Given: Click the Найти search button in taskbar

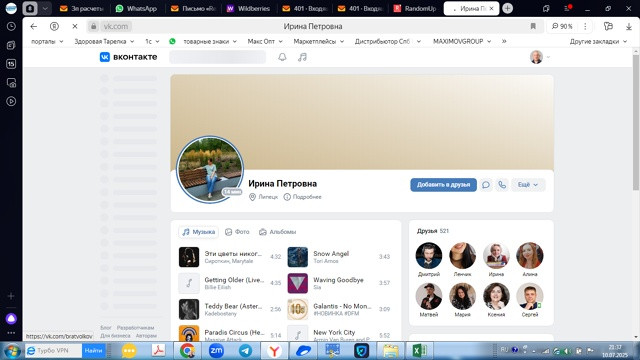Looking at the screenshot, I should pyautogui.click(x=93, y=351).
